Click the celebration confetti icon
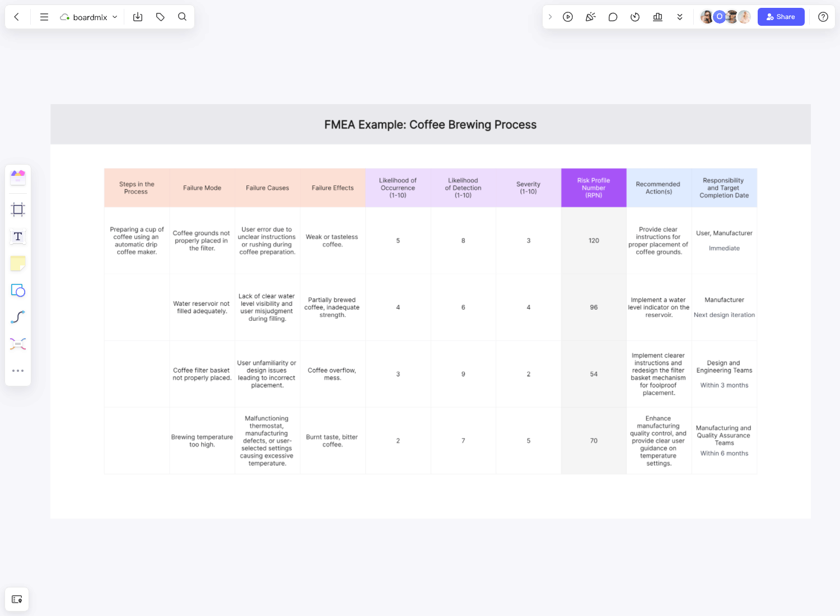The width and height of the screenshot is (840, 616). 590,17
